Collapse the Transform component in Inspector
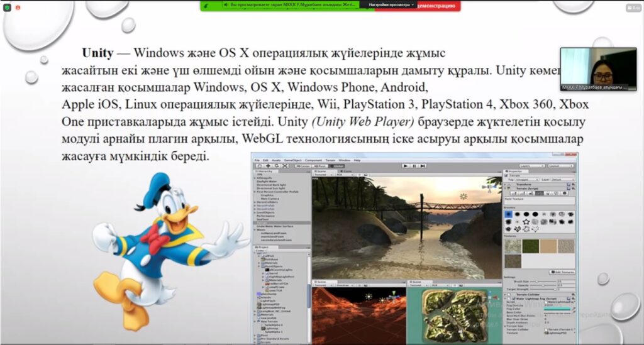 (x=505, y=185)
